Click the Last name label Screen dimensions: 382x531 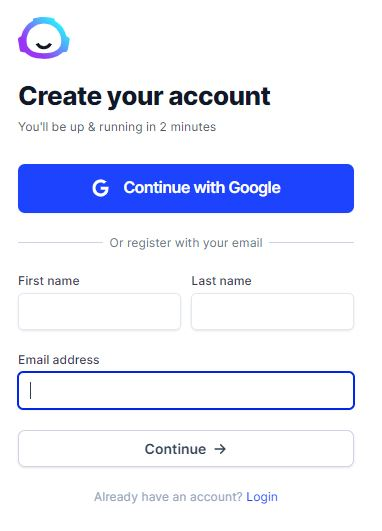[x=221, y=281]
